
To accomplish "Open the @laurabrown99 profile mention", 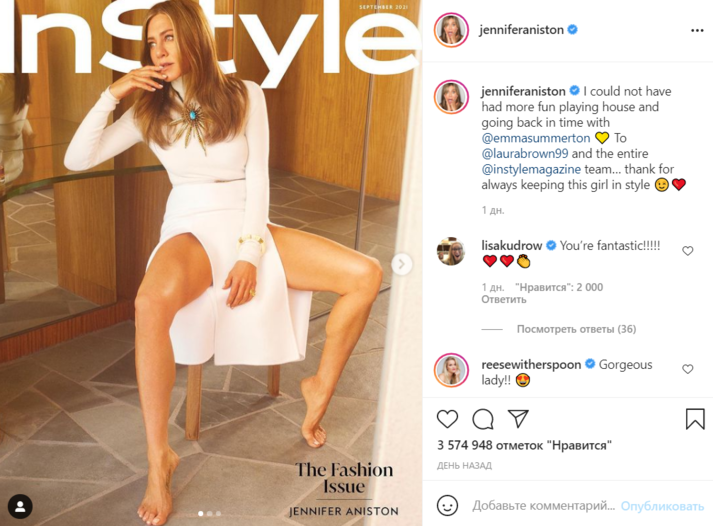I will point(525,154).
